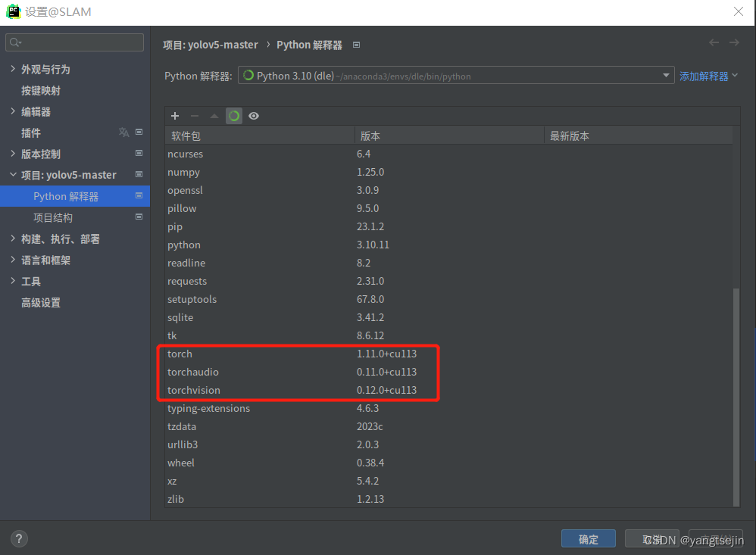Click the forward navigation arrow
This screenshot has width=756, height=555.
(x=734, y=43)
